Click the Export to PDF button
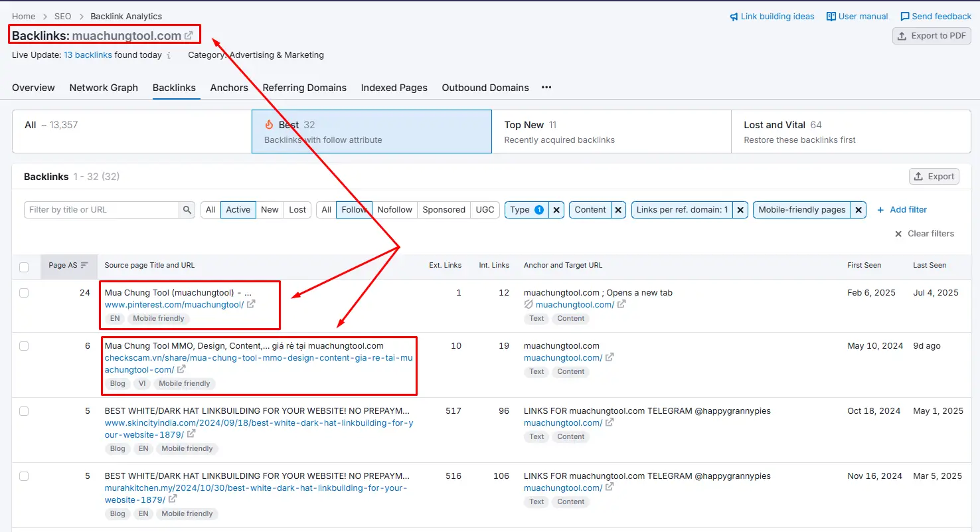This screenshot has width=980, height=532. (x=932, y=36)
